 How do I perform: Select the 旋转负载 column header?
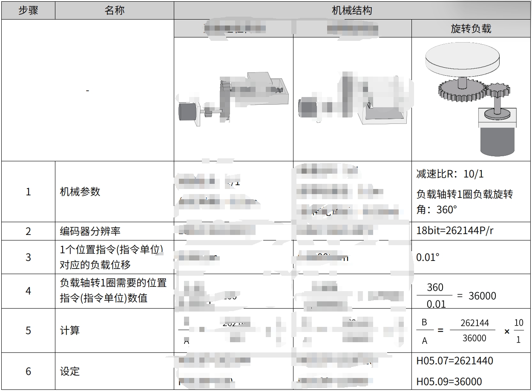(471, 29)
